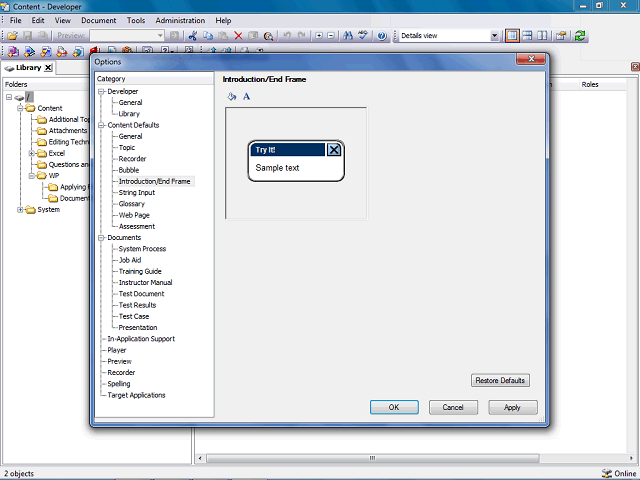Click the Copy icon in toolbar
The width and height of the screenshot is (640, 480).
208,36
